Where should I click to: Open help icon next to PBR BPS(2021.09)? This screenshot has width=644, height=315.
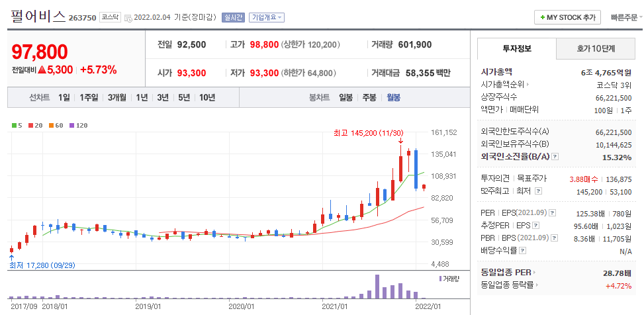click(555, 238)
